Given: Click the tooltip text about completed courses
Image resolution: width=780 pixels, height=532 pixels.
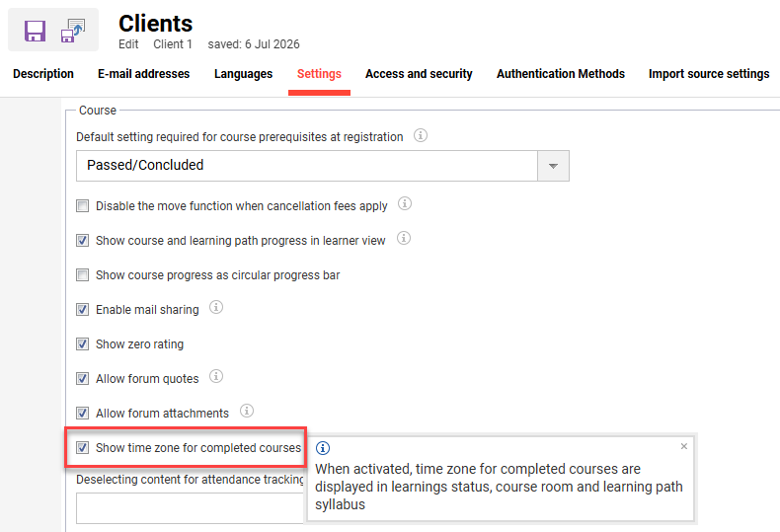Looking at the screenshot, I should [x=499, y=487].
